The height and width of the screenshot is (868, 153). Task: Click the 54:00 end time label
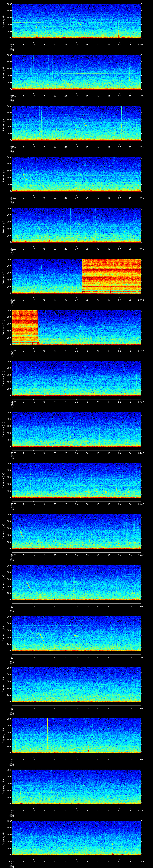tap(141, 504)
